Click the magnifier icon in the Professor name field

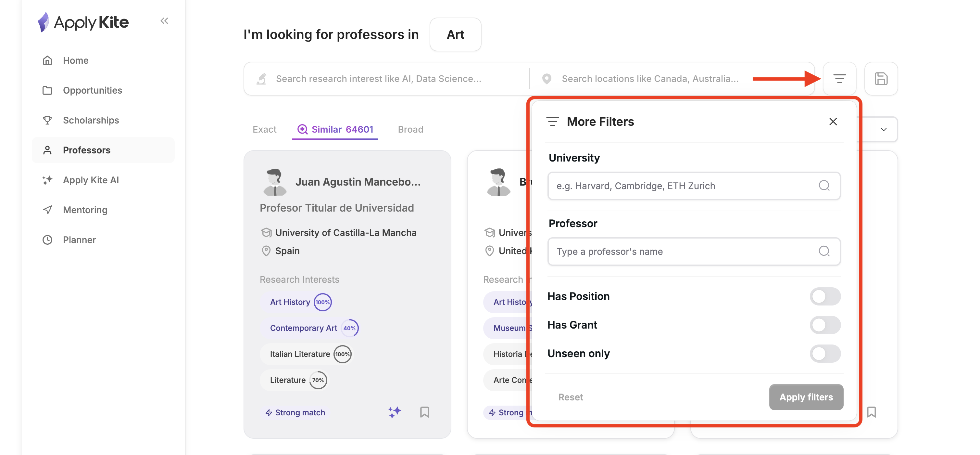[823, 251]
